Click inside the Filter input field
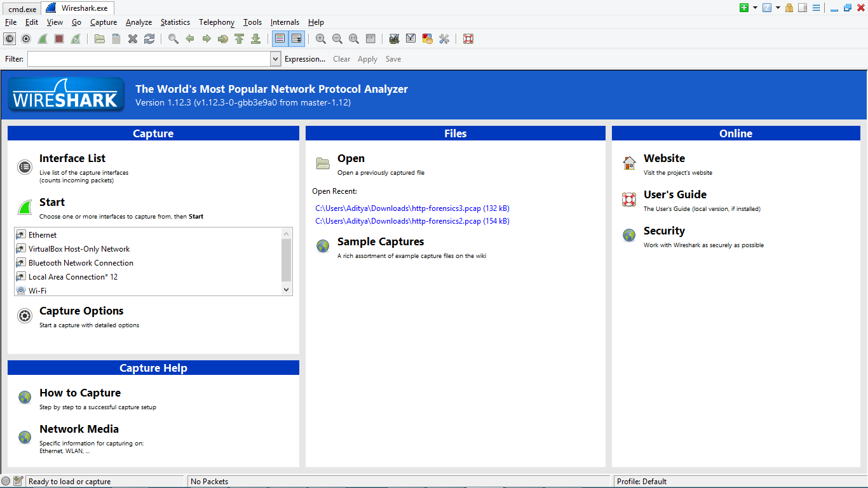Image resolution: width=868 pixels, height=488 pixels. point(149,59)
